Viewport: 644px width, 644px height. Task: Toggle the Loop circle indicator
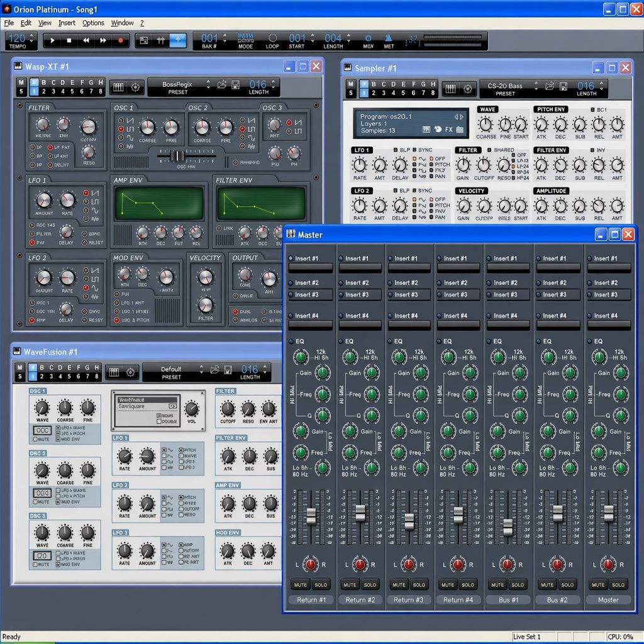[x=272, y=38]
